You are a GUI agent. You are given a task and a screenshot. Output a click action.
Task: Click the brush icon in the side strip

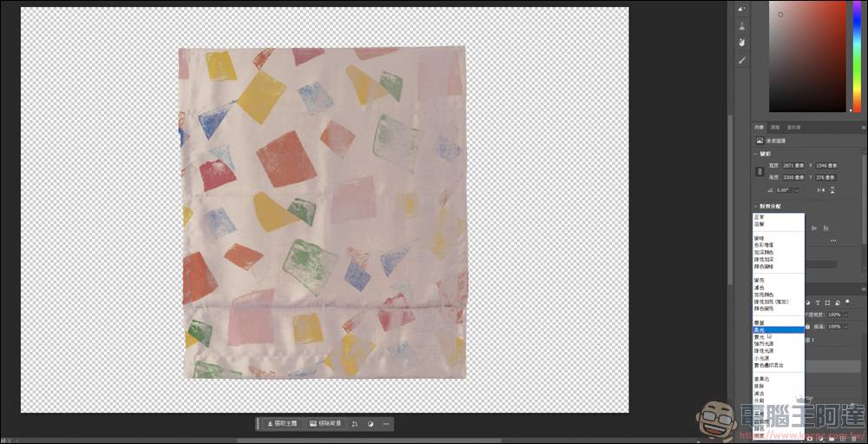pos(742,60)
